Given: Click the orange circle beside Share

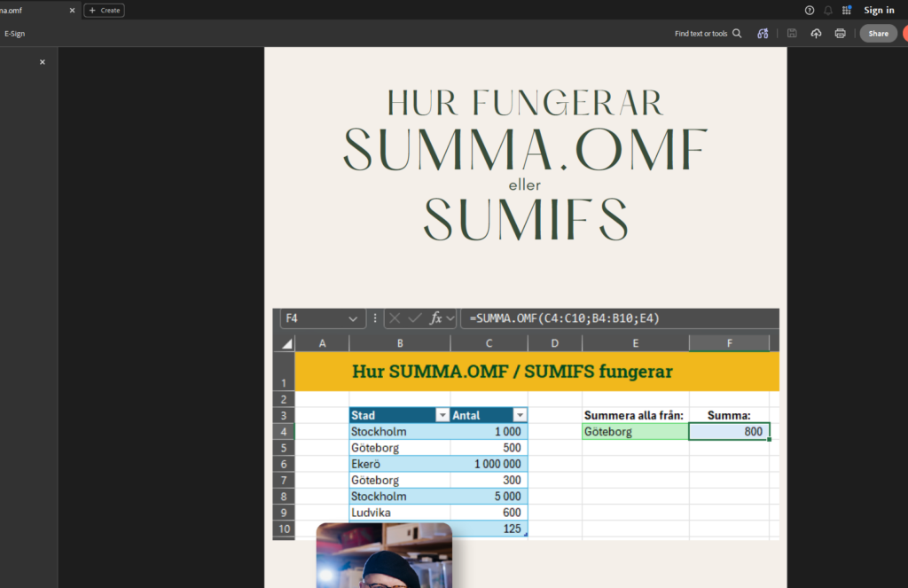Looking at the screenshot, I should point(905,34).
